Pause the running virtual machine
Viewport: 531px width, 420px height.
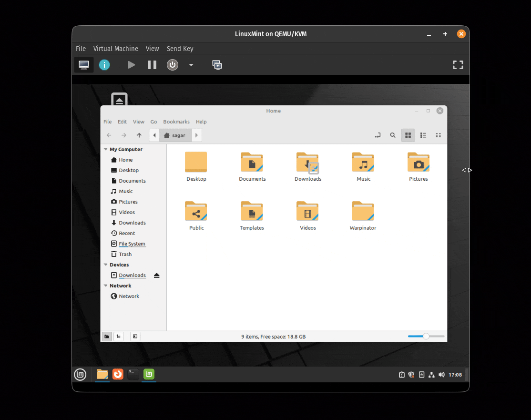click(152, 65)
